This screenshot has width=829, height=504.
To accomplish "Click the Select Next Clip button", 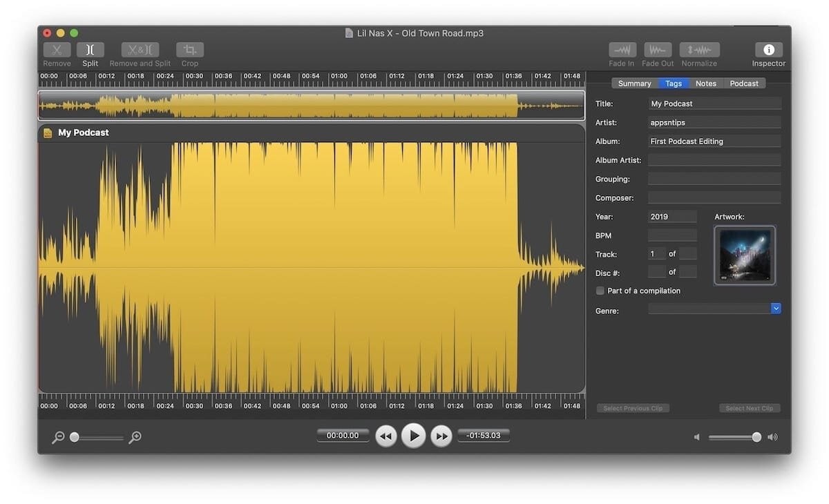I will 750,408.
